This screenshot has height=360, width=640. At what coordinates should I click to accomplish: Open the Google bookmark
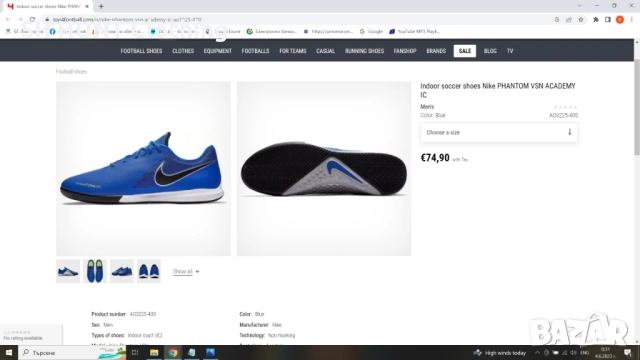coord(371,31)
